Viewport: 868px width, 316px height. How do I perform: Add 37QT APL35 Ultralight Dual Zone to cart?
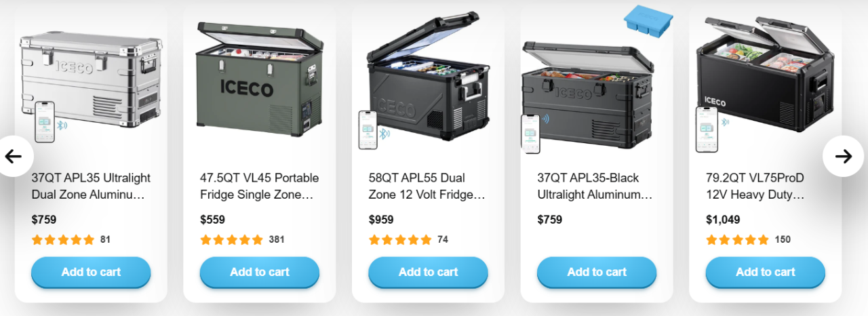91,273
